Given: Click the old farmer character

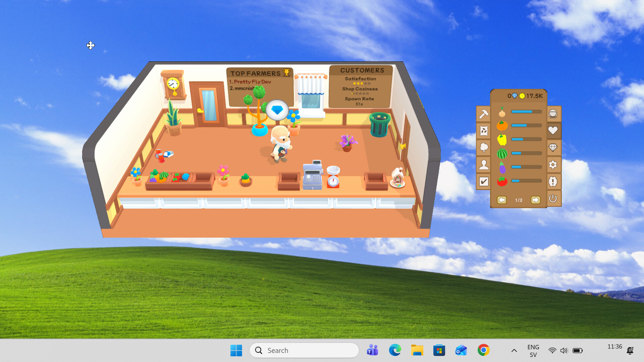Looking at the screenshot, I should pos(281,144).
